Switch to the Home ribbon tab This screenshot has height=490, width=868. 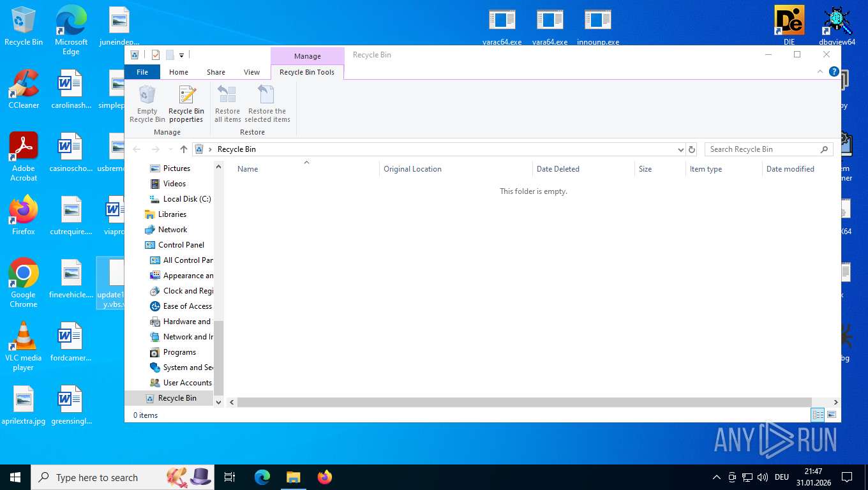click(179, 72)
